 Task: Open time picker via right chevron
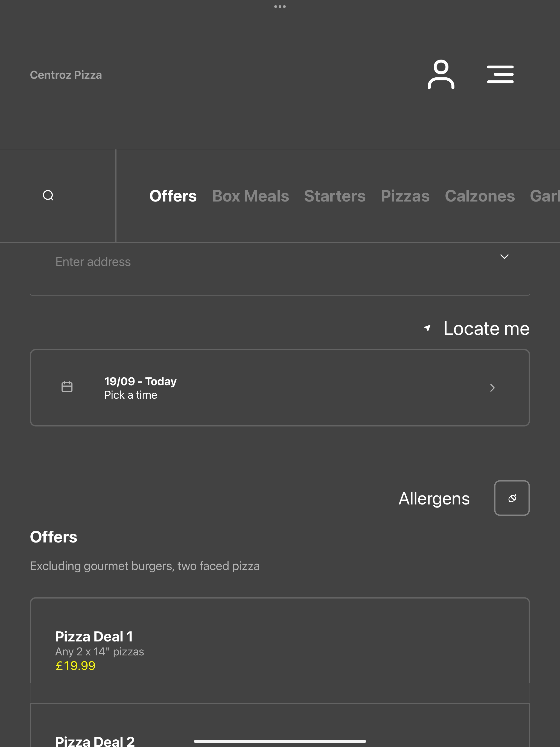pyautogui.click(x=492, y=388)
